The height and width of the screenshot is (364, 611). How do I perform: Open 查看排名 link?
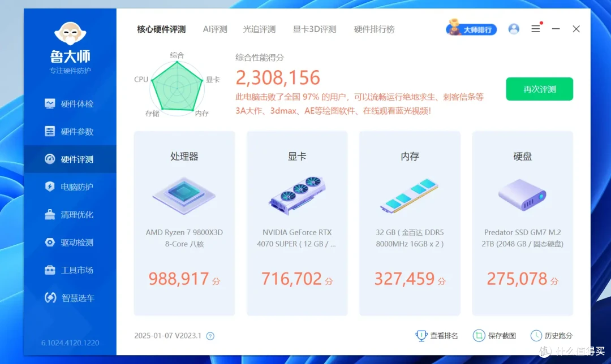pyautogui.click(x=444, y=336)
